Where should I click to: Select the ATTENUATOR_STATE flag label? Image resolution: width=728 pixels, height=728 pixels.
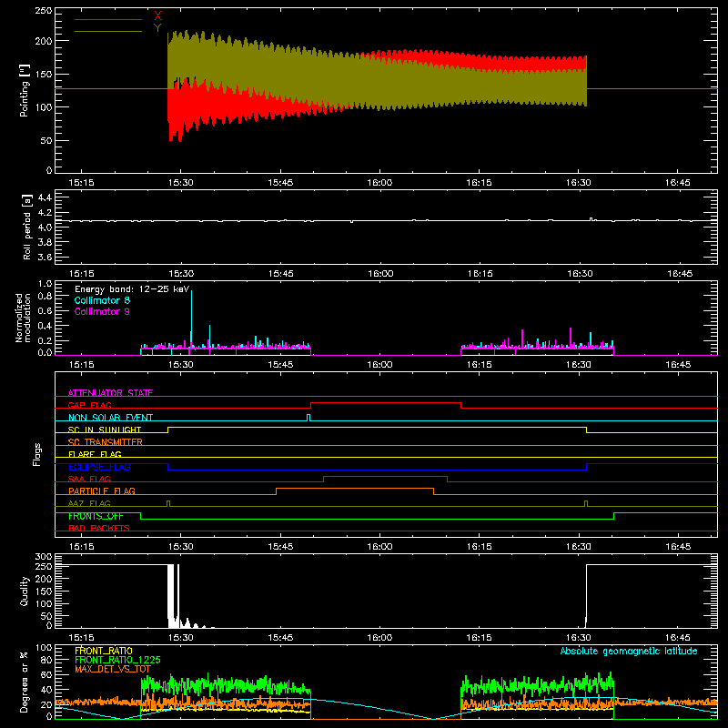[110, 393]
